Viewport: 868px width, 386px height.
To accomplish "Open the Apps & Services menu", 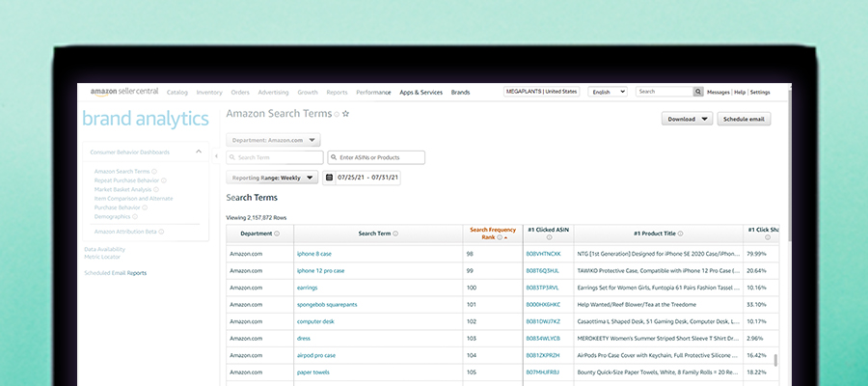I will pos(421,93).
